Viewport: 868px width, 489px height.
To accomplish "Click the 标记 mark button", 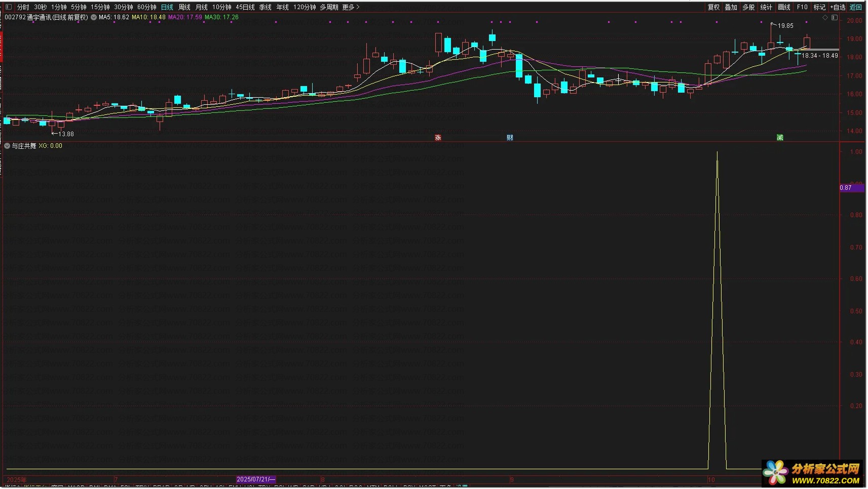I will tap(819, 7).
